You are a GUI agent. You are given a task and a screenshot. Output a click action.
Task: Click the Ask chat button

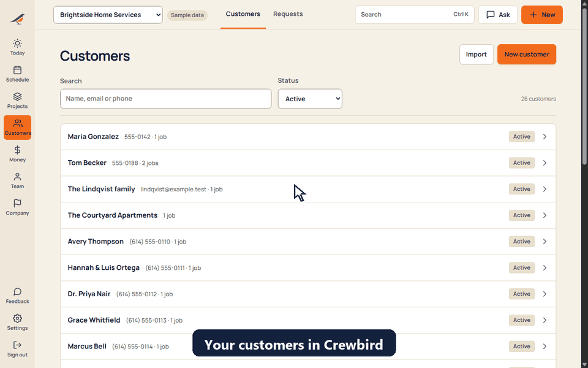coord(497,15)
